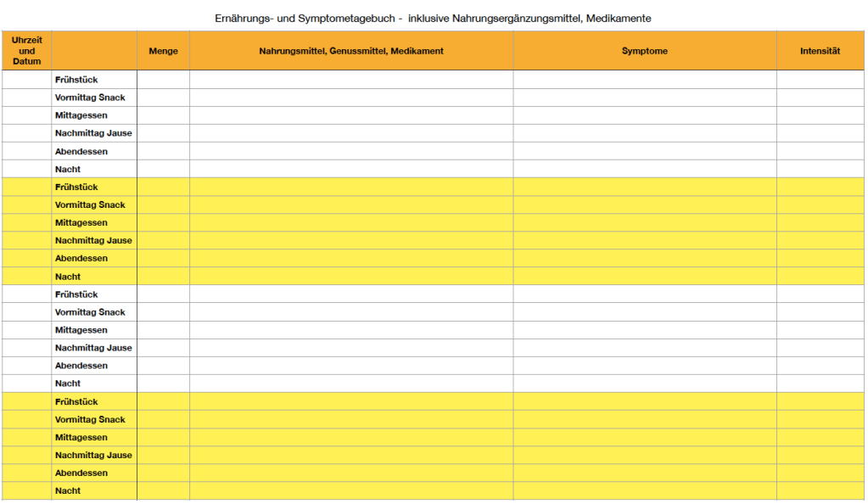868x504 pixels.
Task: Select Nahrungsmittel cell of last yellow 'Nachmittag Jause' row
Action: [x=350, y=455]
